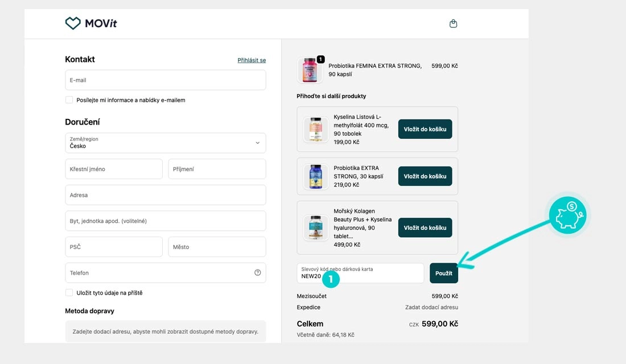Open the Probiotika EXTRA STRONG product image
Screen dimensions: 626x364
point(316,176)
